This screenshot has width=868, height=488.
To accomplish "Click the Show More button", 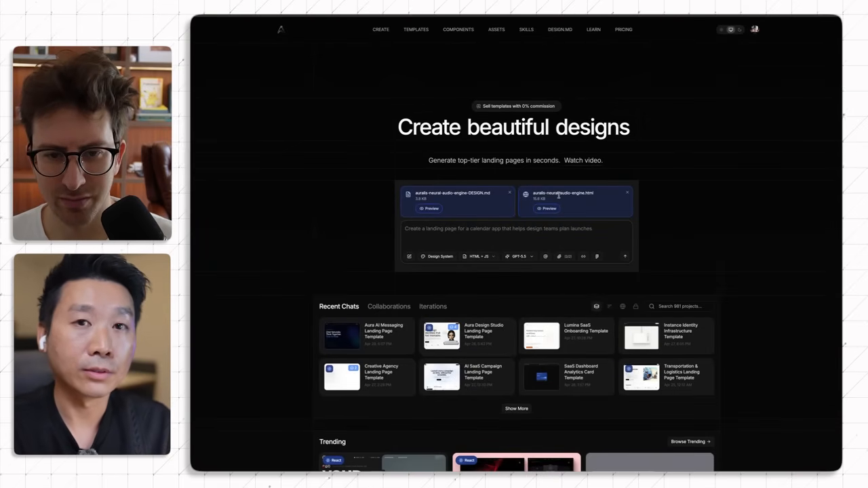I will pos(516,409).
